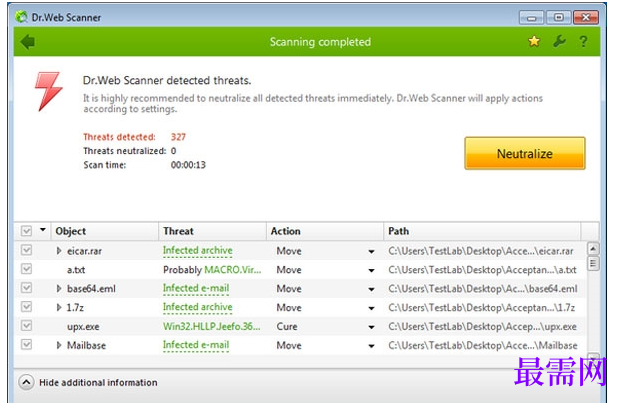This screenshot has height=403, width=626.
Task: Open the selection dropdown arrow beside header checkbox
Action: [43, 230]
